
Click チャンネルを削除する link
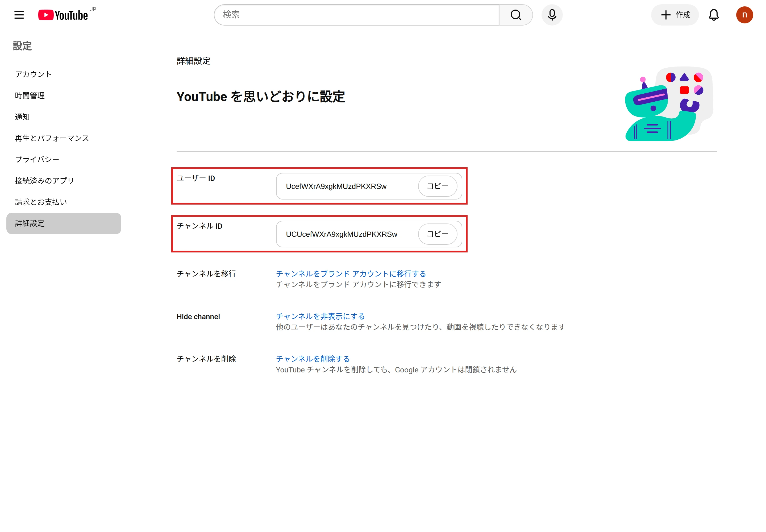(x=313, y=359)
